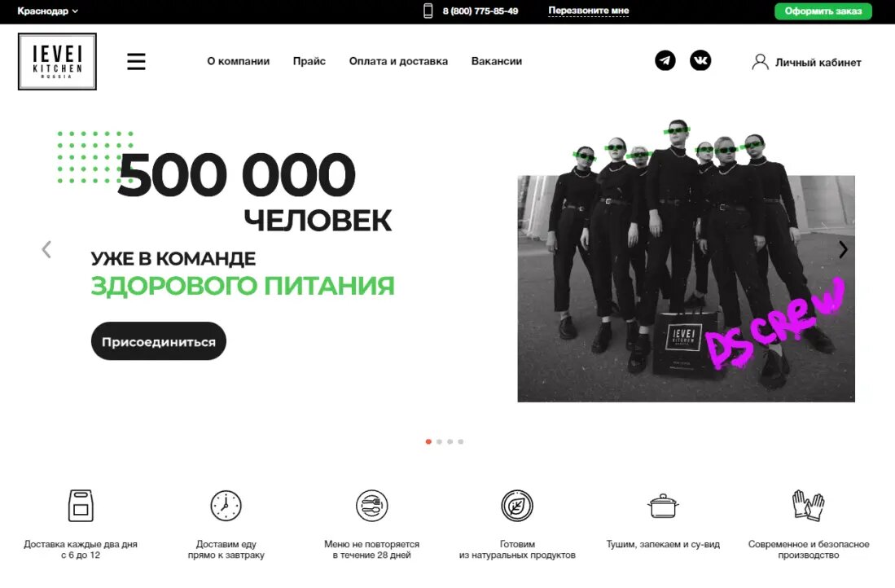Click the delivery package icon
Screen dimensions: 895x588
(x=81, y=505)
